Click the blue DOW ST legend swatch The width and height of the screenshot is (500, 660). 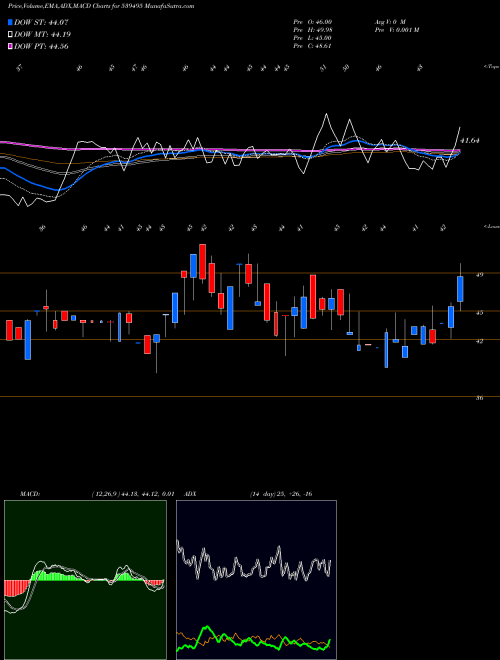point(10,22)
